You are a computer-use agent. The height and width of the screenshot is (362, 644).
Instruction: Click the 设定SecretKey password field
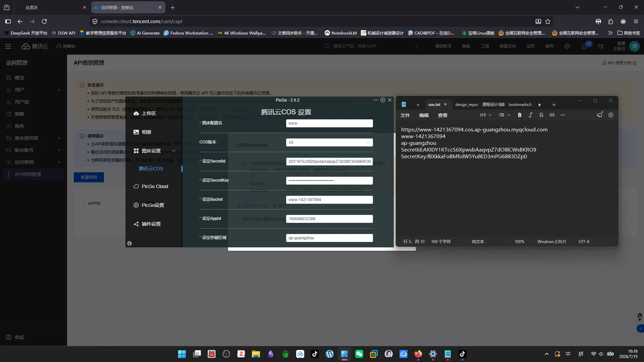[329, 181]
